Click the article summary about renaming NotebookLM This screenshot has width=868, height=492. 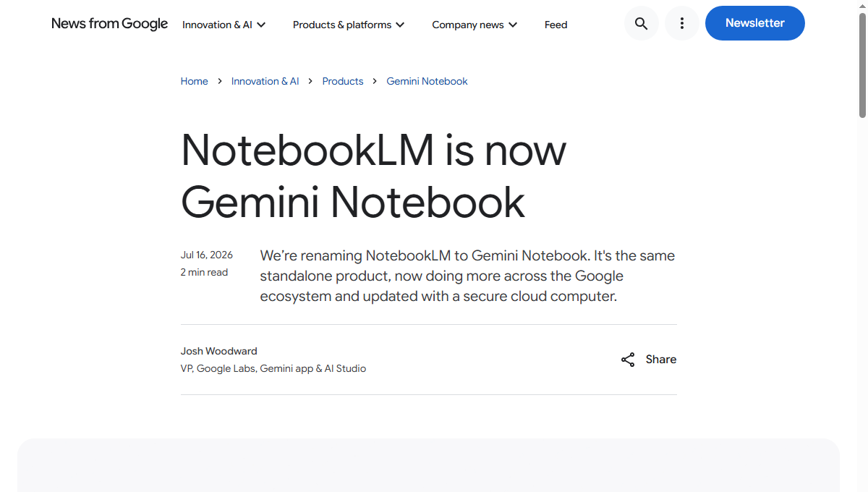(x=467, y=276)
